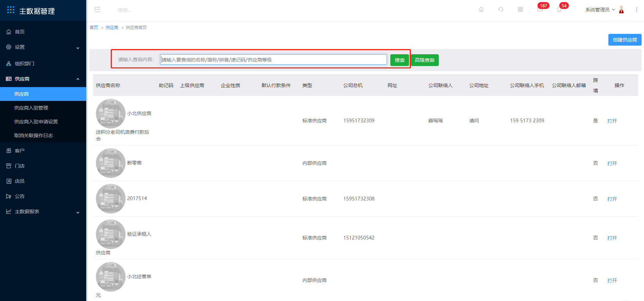The width and height of the screenshot is (644, 301).
Task: Click the 首页 house icon in the sidebar
Action: coord(9,32)
